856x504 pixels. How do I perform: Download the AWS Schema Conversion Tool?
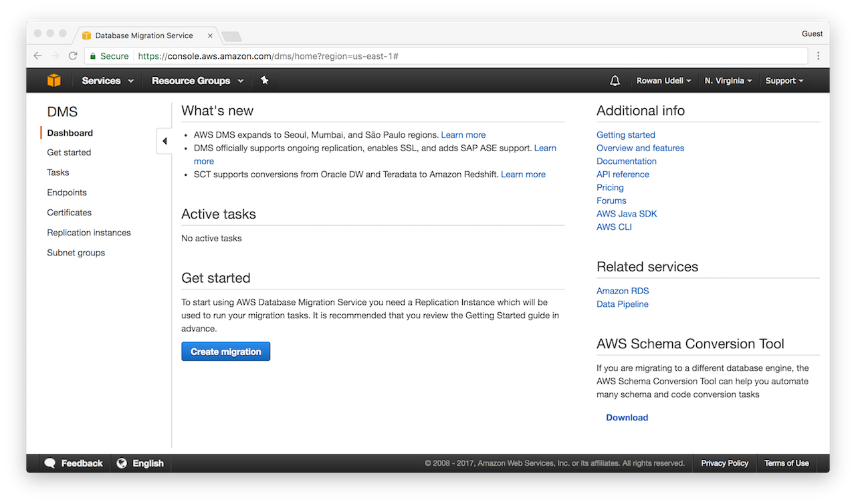(x=627, y=418)
